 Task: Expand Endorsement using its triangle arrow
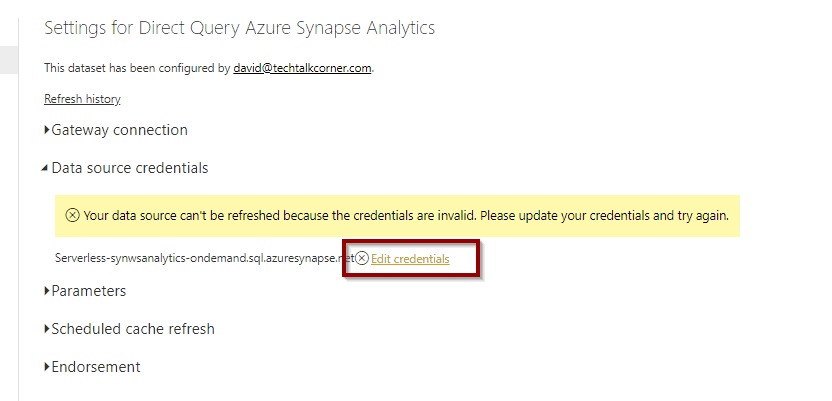click(47, 367)
